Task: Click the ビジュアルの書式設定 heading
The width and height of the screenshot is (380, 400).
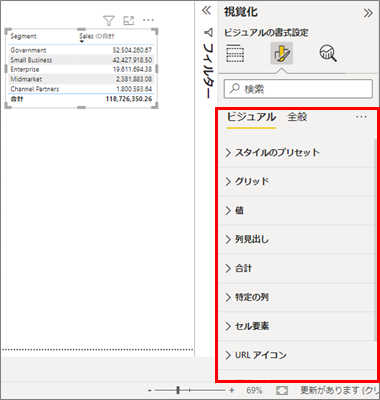Action: click(266, 33)
